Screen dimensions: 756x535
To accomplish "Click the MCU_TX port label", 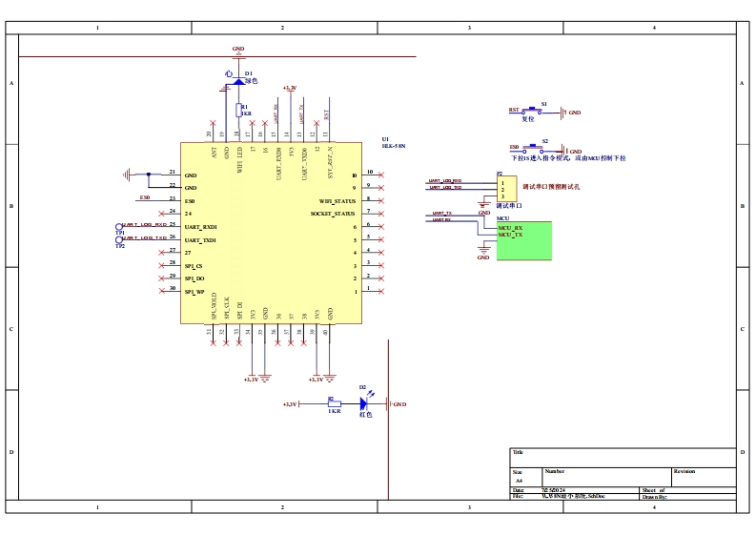I will pyautogui.click(x=510, y=235).
